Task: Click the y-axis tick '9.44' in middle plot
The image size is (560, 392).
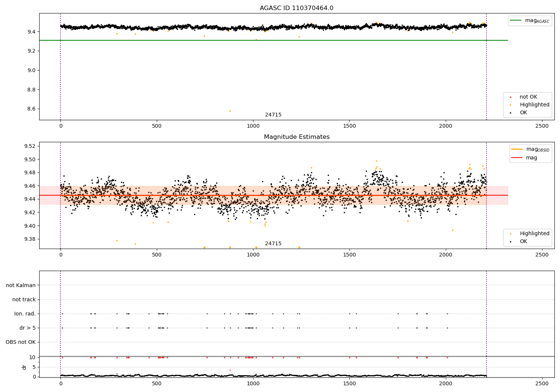Action: 30,199
